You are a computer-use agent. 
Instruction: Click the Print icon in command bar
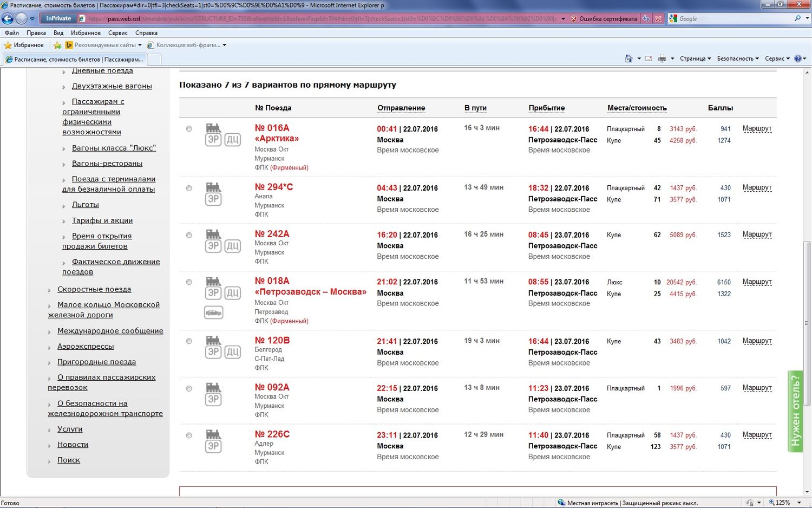point(662,58)
